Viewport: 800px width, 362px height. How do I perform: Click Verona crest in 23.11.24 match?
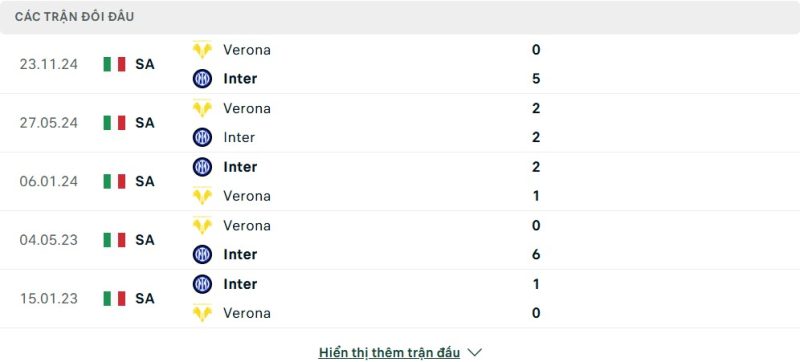[x=202, y=50]
